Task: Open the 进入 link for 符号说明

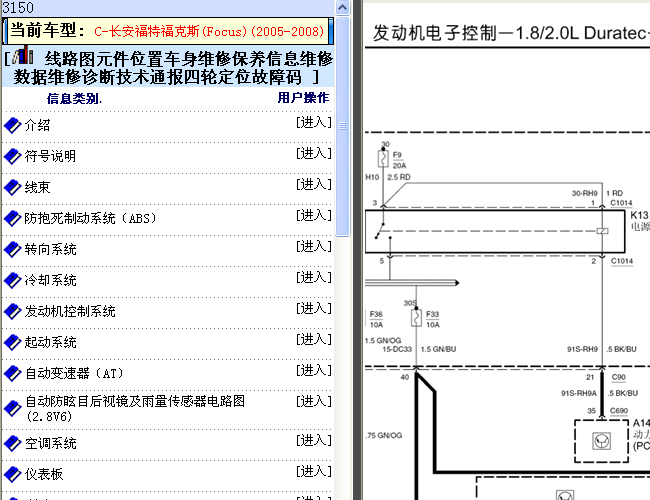Action: pyautogui.click(x=314, y=153)
